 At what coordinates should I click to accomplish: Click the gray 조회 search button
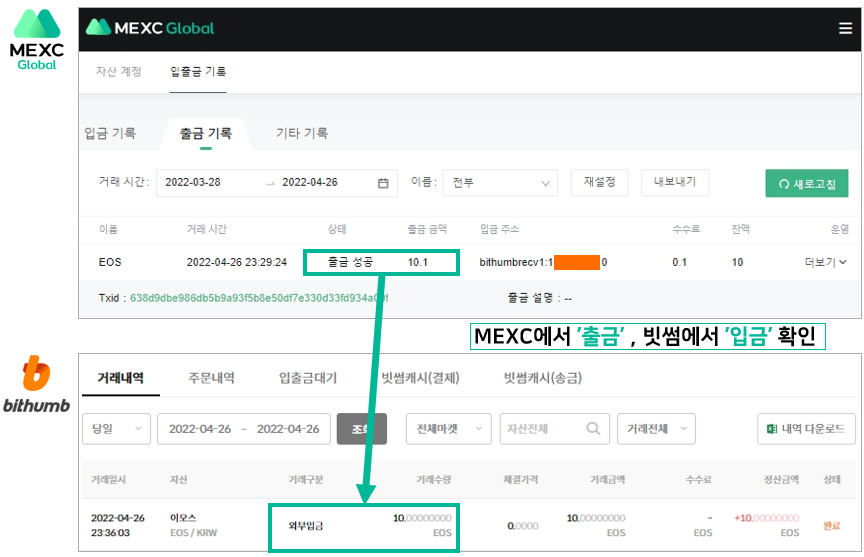[361, 429]
